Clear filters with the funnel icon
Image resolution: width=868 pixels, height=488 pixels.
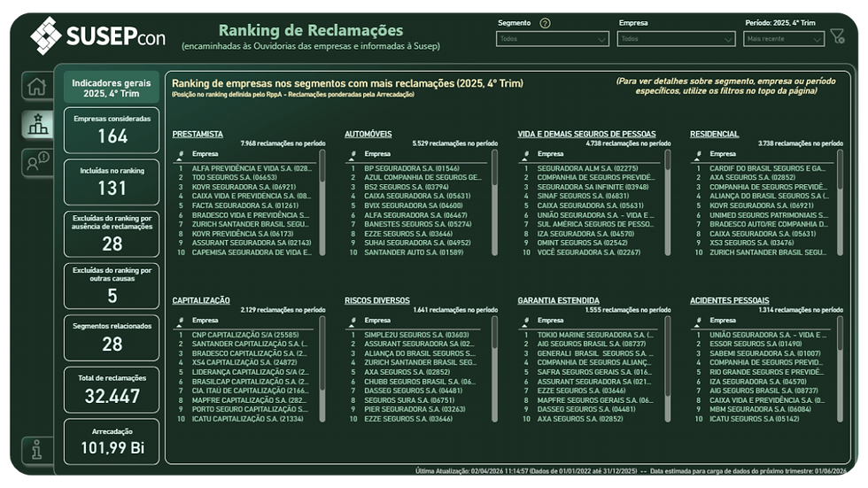(838, 37)
